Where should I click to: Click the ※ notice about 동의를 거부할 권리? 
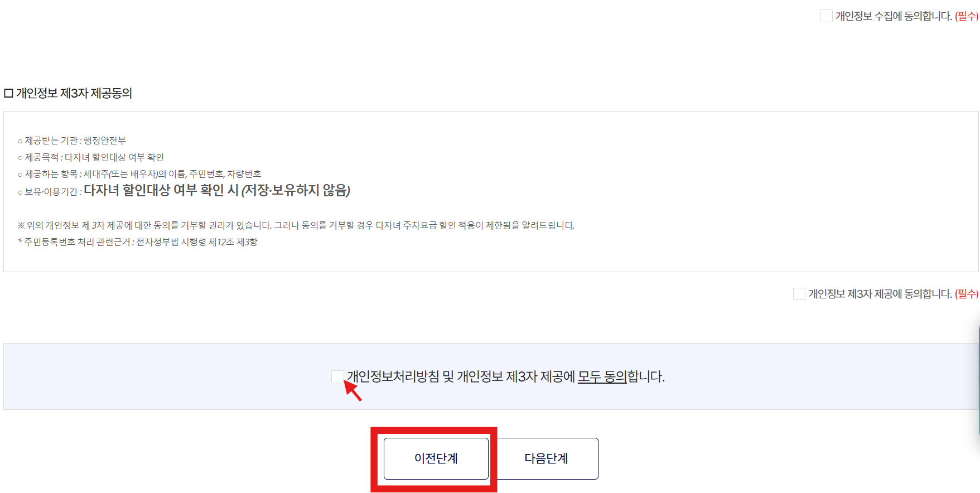tap(296, 225)
